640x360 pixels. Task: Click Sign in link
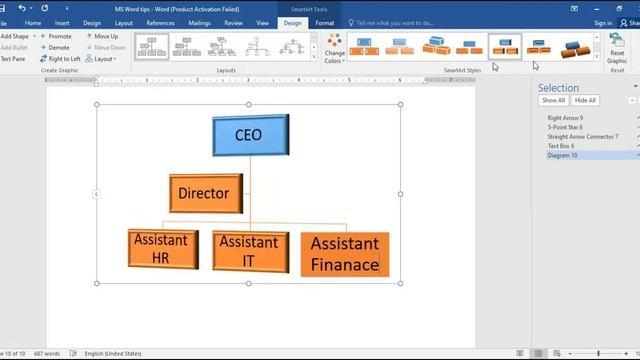[x=603, y=23]
